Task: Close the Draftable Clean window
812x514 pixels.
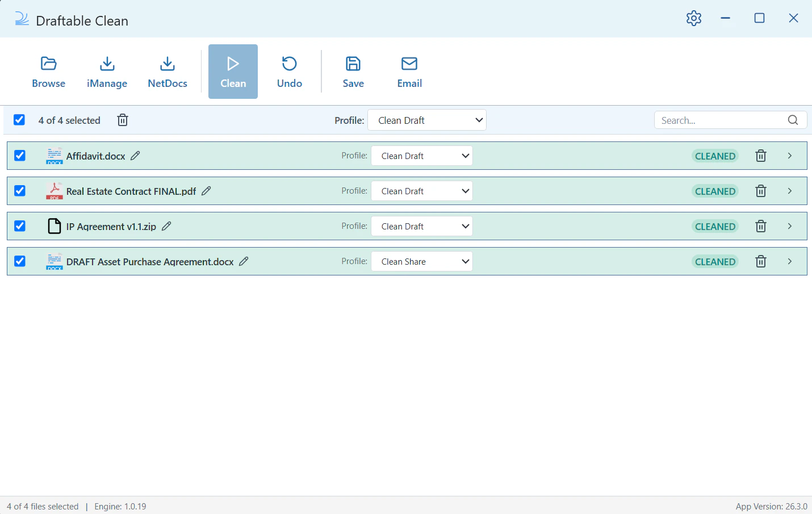Action: click(793, 18)
